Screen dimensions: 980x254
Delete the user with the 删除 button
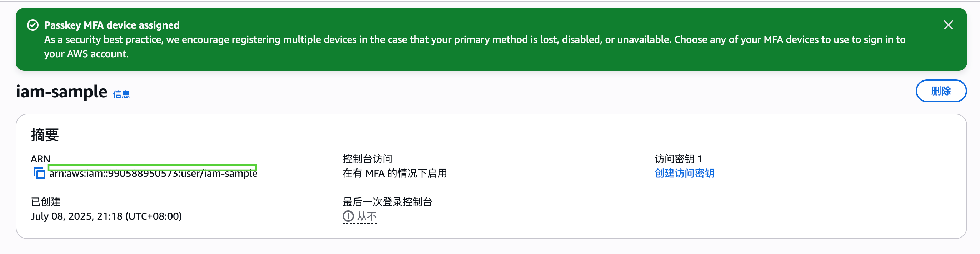(941, 91)
